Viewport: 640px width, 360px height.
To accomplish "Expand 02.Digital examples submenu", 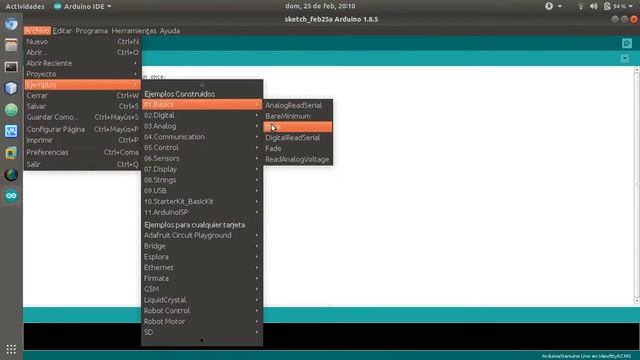I will [x=202, y=116].
